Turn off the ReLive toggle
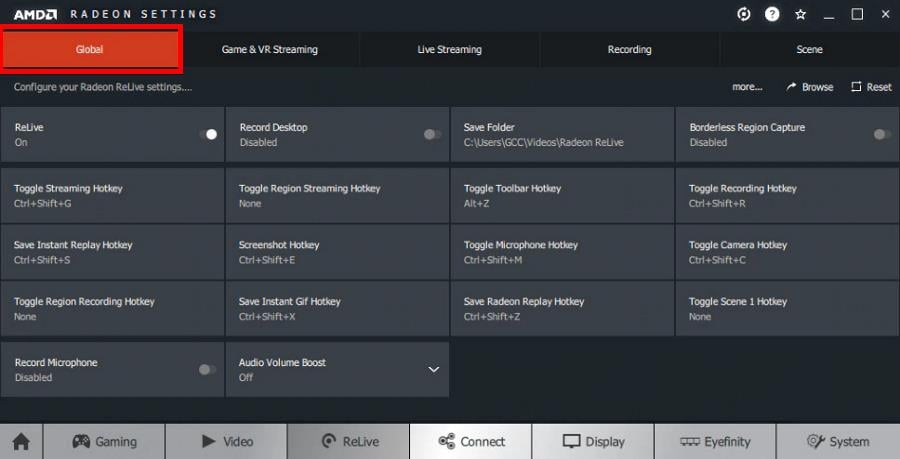 (x=208, y=134)
